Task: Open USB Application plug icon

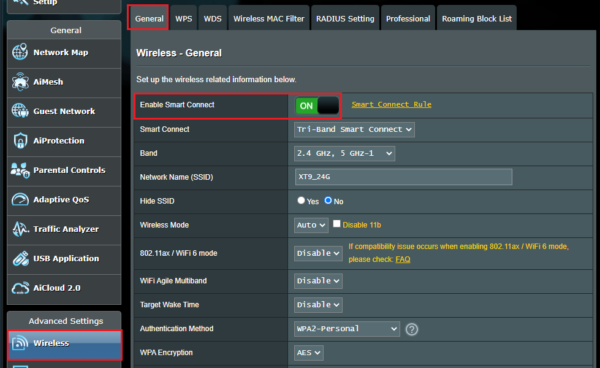Action: point(20,259)
